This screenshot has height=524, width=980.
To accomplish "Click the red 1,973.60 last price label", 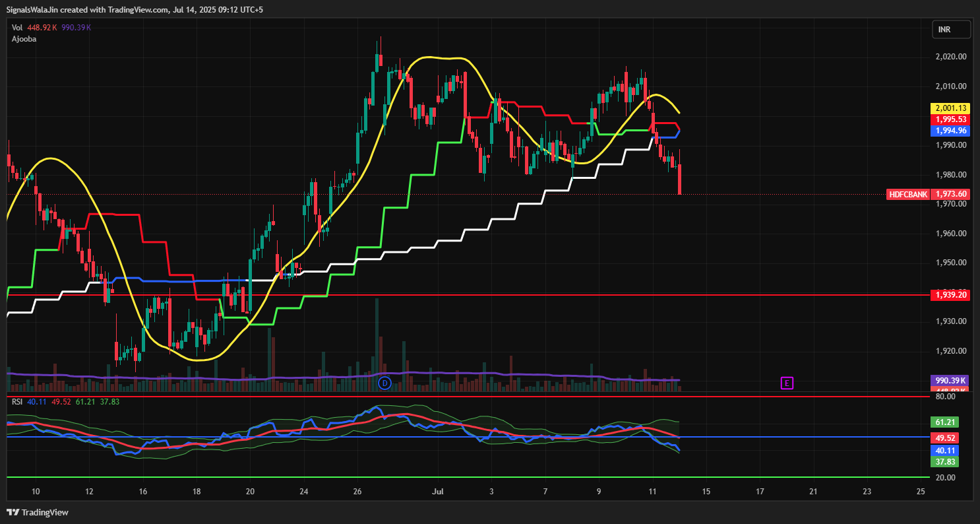I will 951,194.
